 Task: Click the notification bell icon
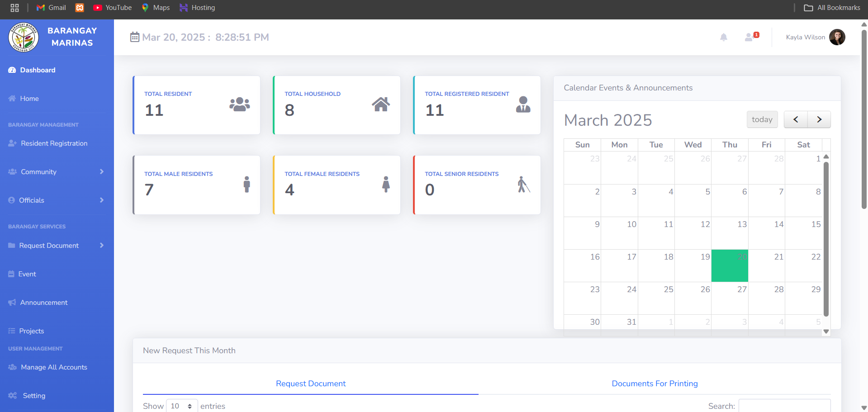click(723, 37)
